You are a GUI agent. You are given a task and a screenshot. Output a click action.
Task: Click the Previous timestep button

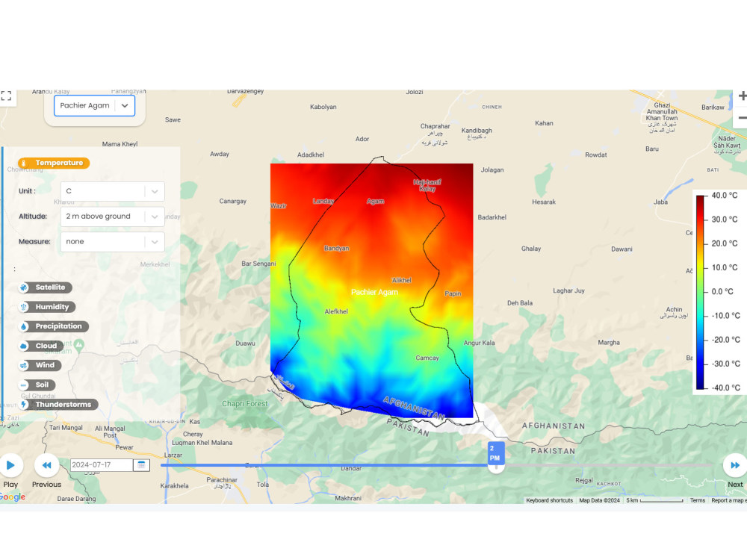[x=46, y=464]
